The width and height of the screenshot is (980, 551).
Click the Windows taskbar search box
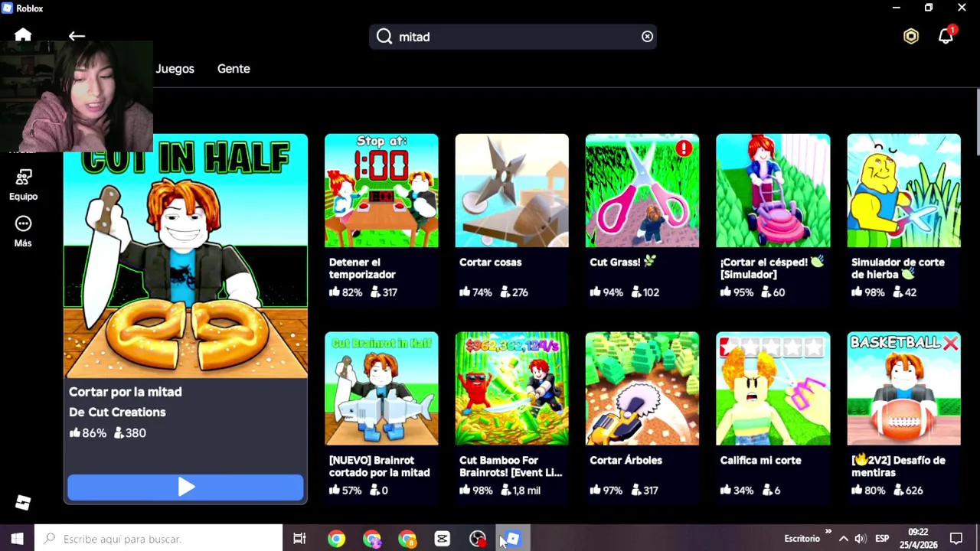pyautogui.click(x=158, y=539)
